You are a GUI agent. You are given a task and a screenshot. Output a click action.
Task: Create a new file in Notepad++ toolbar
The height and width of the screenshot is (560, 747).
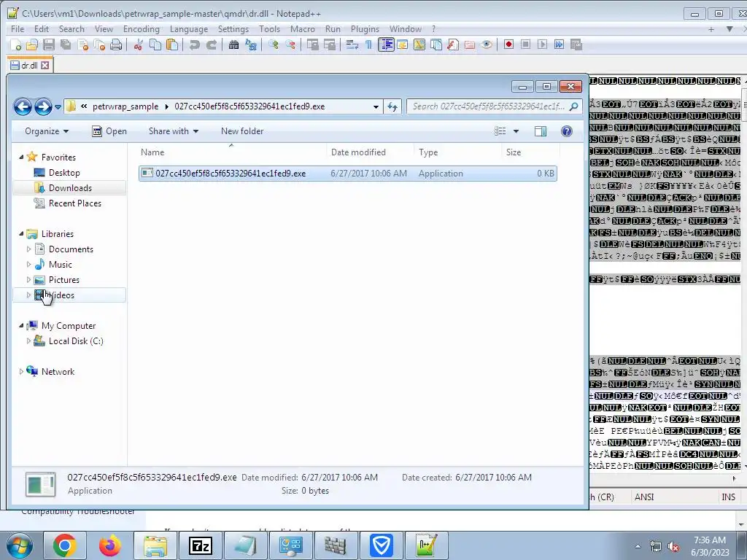[x=16, y=44]
